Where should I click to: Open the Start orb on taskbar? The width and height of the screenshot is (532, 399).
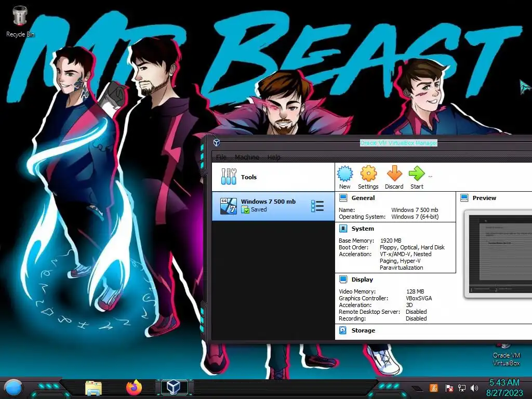(x=14, y=388)
